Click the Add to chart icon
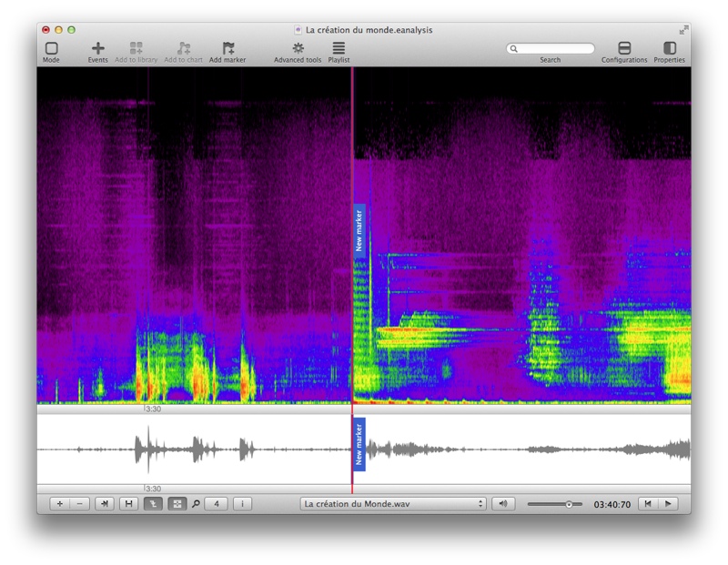728x565 pixels. (x=184, y=48)
